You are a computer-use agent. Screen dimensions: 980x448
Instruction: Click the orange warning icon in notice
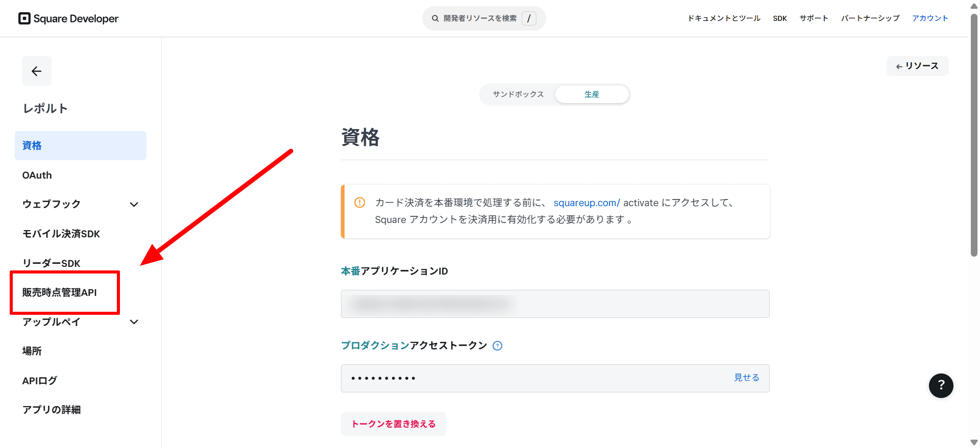pos(360,203)
